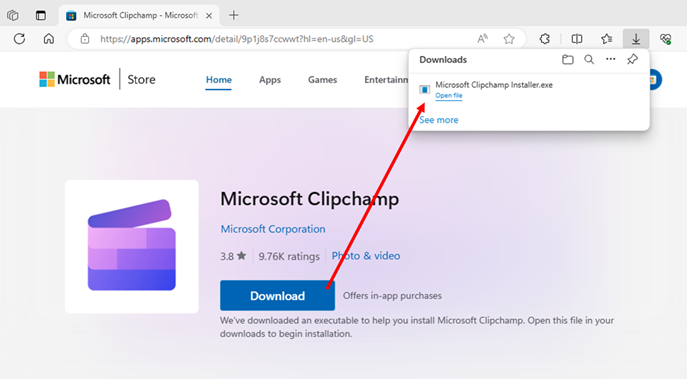Search downloads with magnifier icon
The image size is (687, 379).
[589, 60]
